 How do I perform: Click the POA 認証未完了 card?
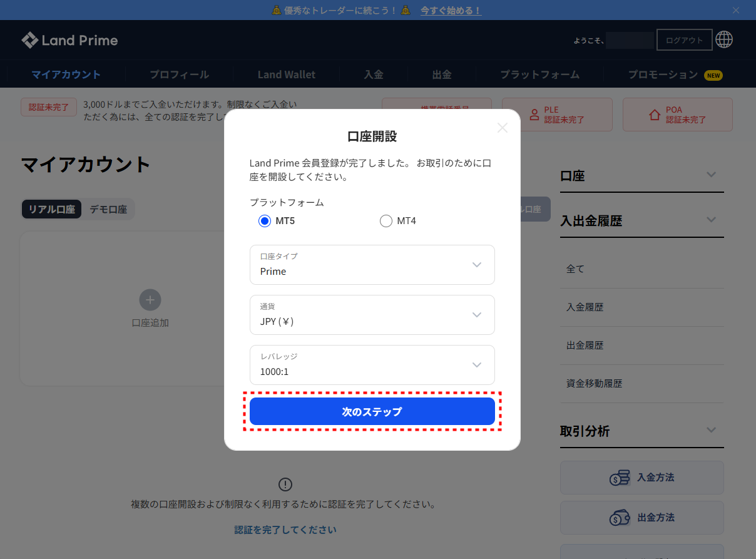point(678,115)
